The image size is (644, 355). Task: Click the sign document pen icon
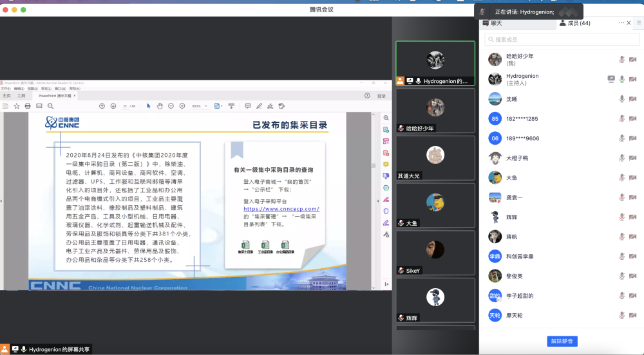[270, 106]
